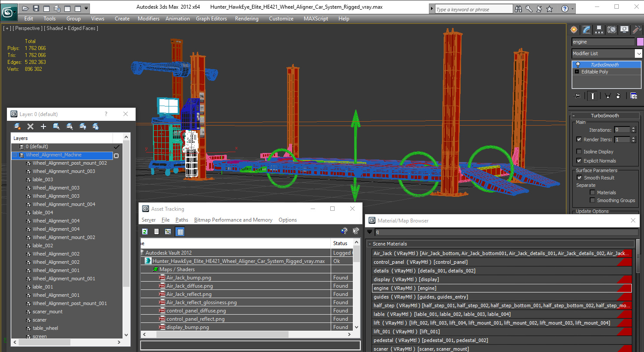
Task: Click the binoculars search icon
Action: tap(518, 9)
